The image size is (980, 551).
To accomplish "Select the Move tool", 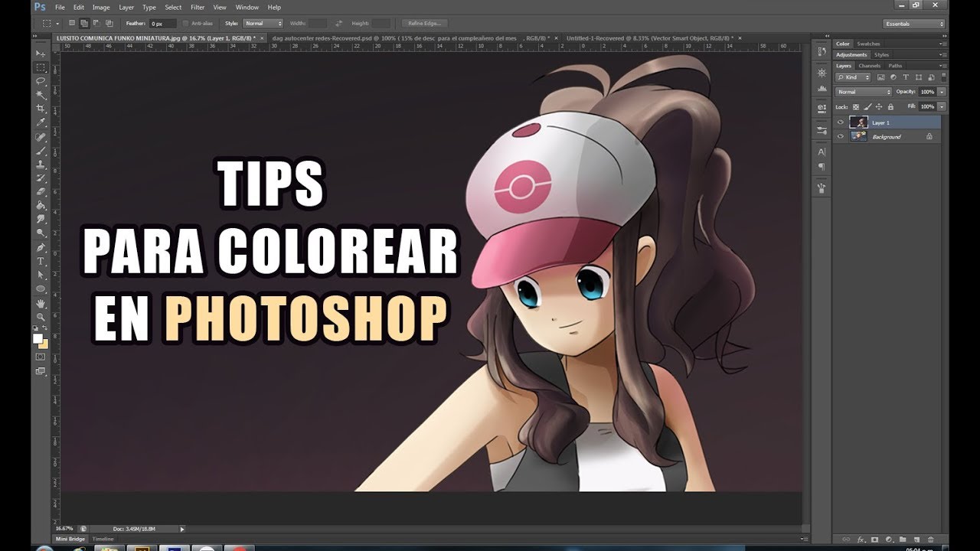I will (41, 54).
